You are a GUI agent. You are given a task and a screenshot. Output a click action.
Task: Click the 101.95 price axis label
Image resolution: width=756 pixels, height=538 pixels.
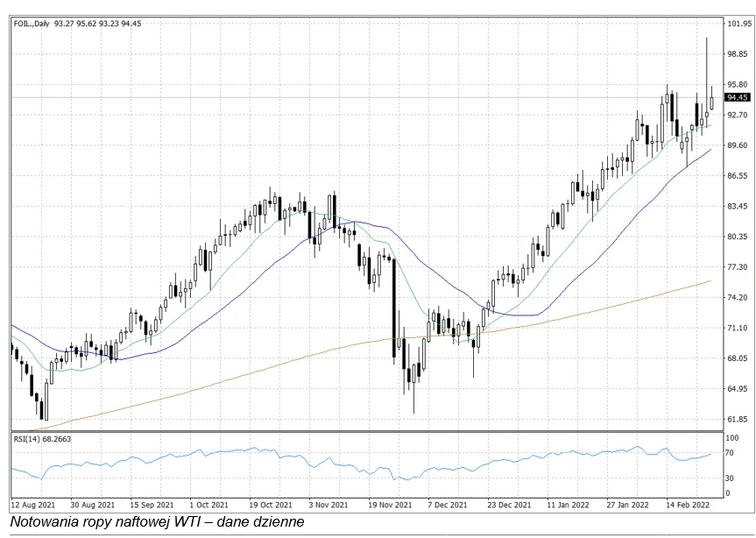pyautogui.click(x=738, y=25)
